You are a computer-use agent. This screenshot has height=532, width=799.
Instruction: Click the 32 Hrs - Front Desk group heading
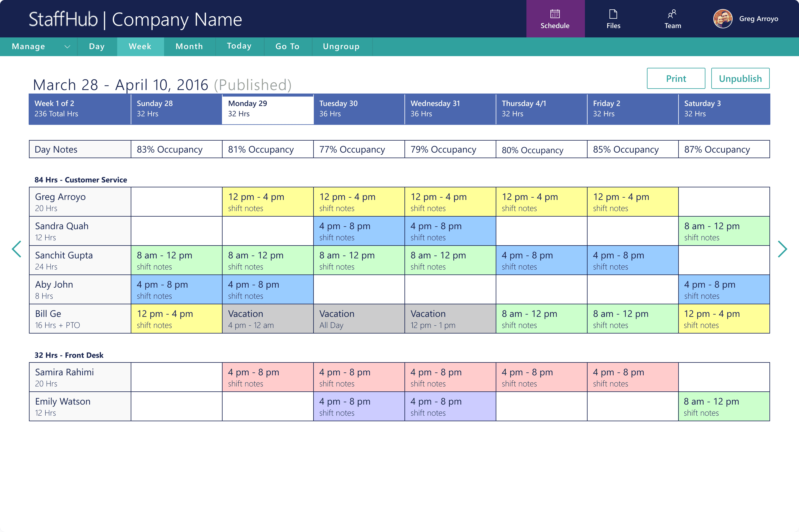point(69,355)
